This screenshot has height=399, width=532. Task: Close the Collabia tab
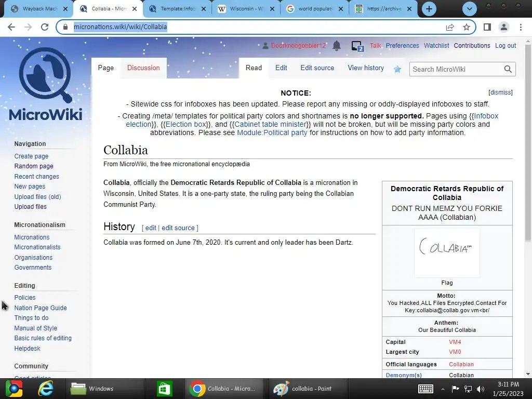pyautogui.click(x=135, y=9)
